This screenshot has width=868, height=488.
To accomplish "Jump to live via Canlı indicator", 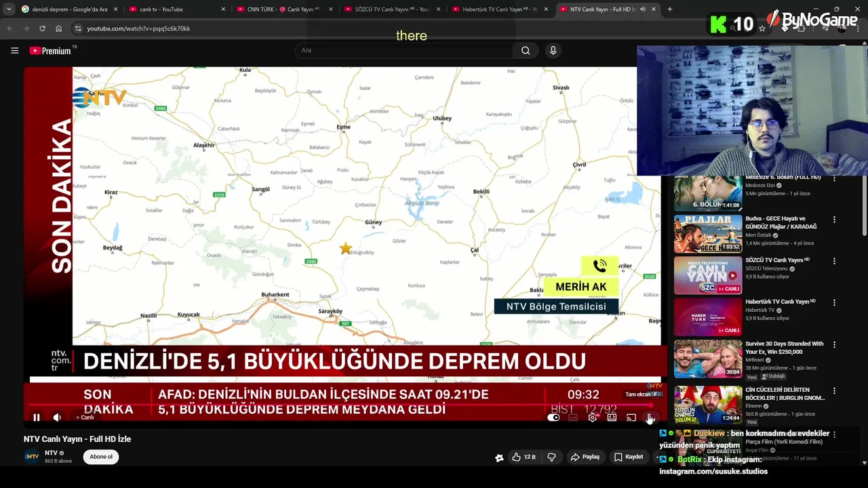I will pyautogui.click(x=85, y=418).
